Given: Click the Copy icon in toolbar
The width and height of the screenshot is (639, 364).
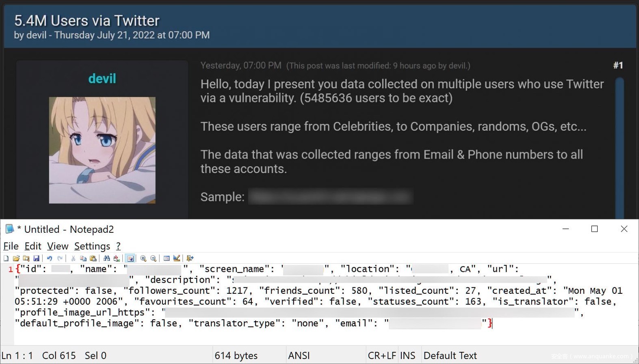Looking at the screenshot, I should click(83, 258).
